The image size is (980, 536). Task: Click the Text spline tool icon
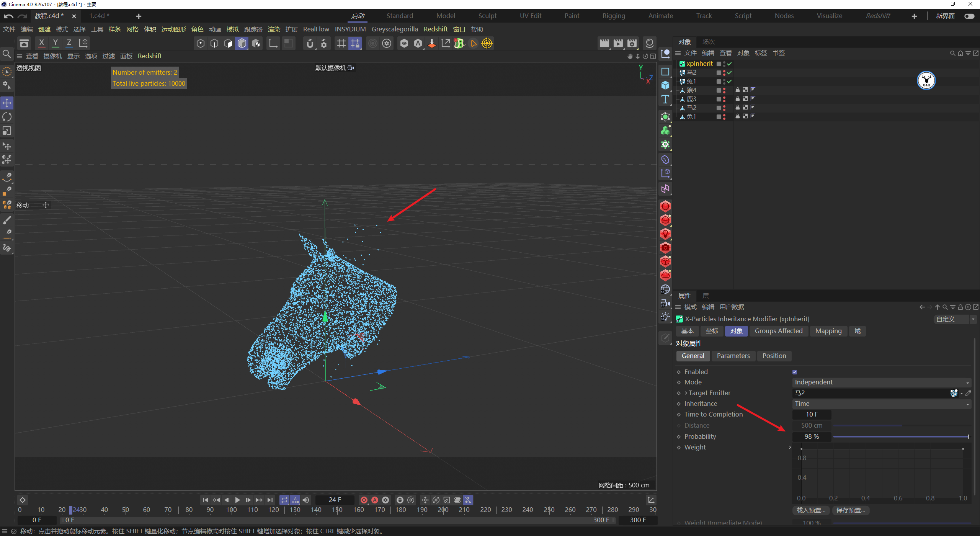coord(665,100)
